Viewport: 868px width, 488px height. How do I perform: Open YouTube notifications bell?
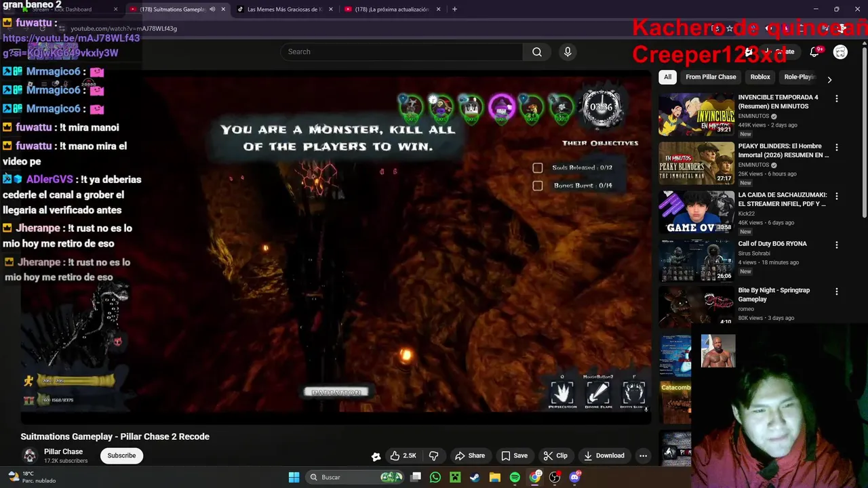coord(815,52)
